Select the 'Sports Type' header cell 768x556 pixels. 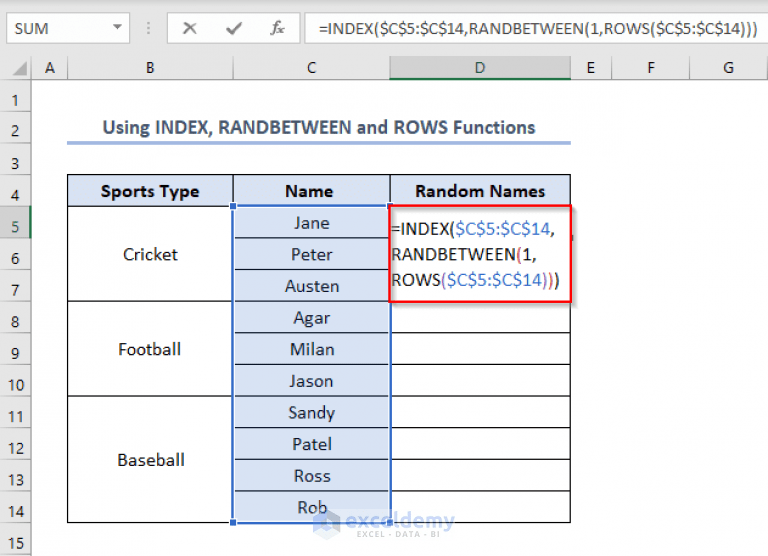(150, 191)
